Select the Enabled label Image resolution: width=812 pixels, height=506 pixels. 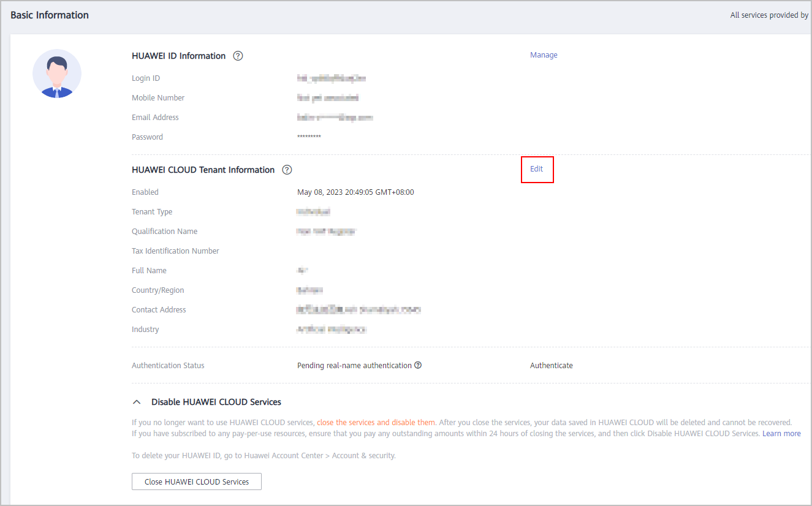[145, 192]
